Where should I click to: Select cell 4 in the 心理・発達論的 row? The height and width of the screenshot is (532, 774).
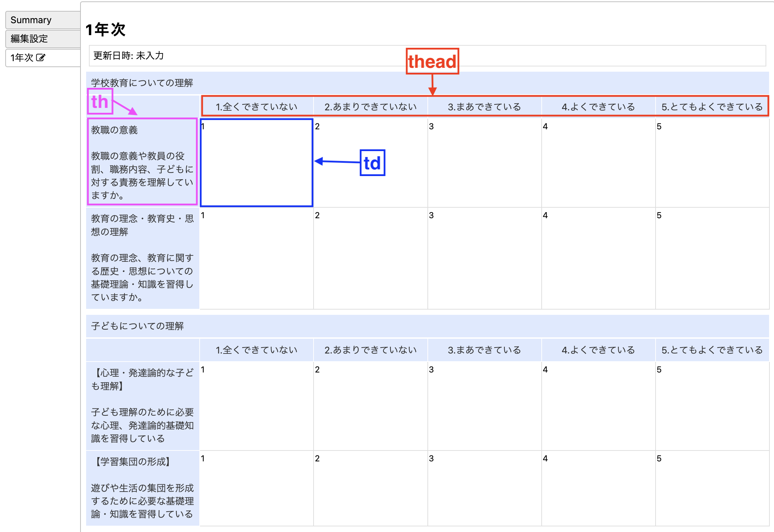click(x=598, y=406)
